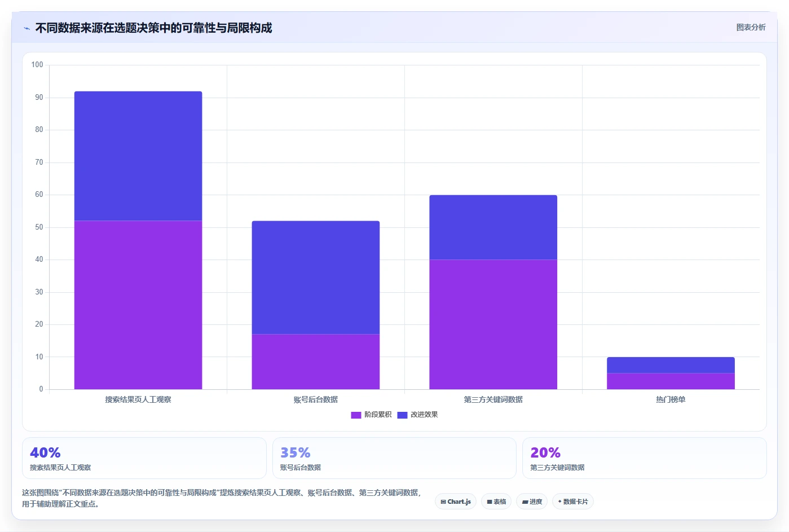Toggle the 阶段累积 legend item
The image size is (789, 532).
371,415
